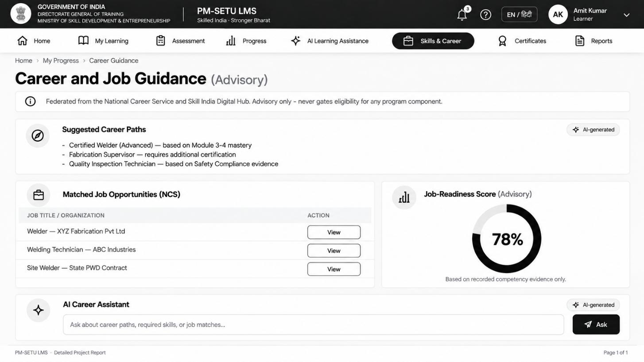Click 'Based on recorded competency evidence only.' text
Screen dimensions: 644x362
506,279
